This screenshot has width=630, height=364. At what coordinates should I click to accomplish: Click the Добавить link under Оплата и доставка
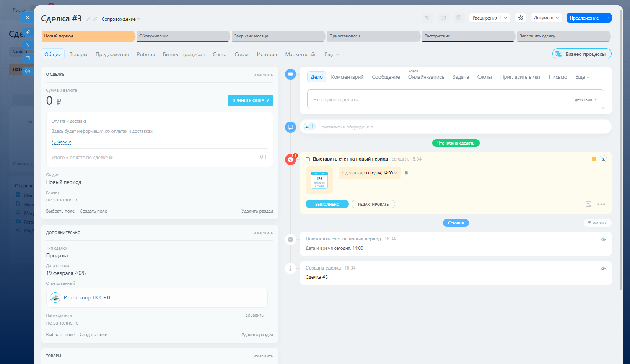(61, 141)
